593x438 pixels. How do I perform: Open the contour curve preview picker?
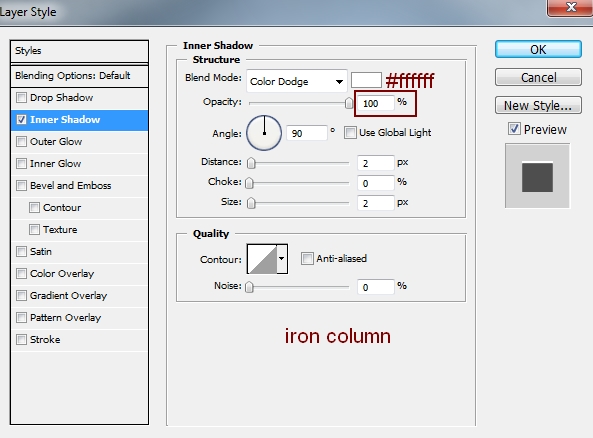(x=262, y=259)
